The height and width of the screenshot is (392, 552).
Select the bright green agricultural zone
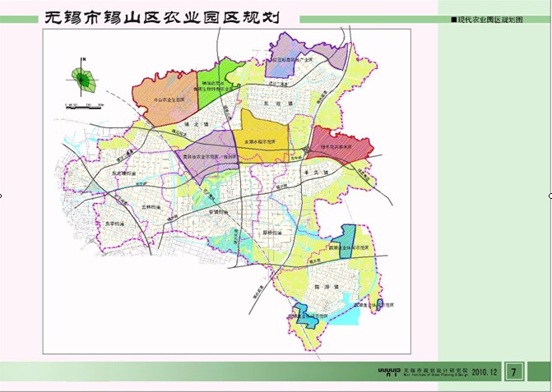tap(221, 81)
